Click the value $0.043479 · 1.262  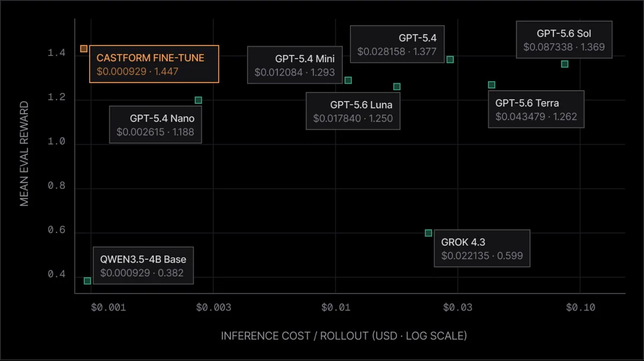[x=536, y=117]
